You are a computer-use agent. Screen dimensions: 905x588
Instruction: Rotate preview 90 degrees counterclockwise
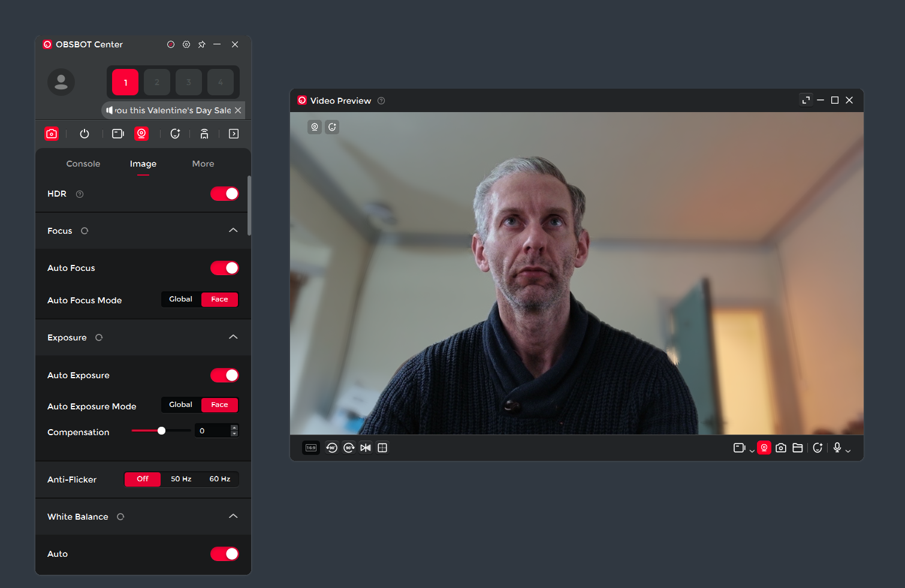(332, 448)
